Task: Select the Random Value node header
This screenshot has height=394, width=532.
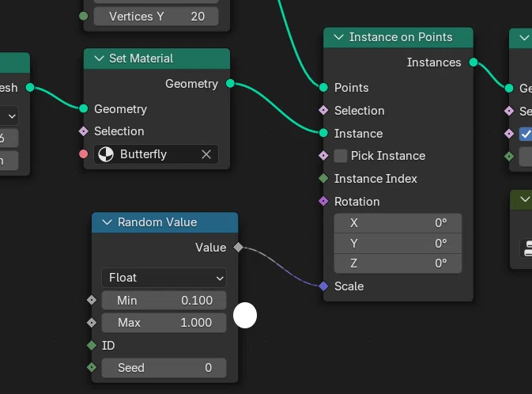Action: pos(165,222)
